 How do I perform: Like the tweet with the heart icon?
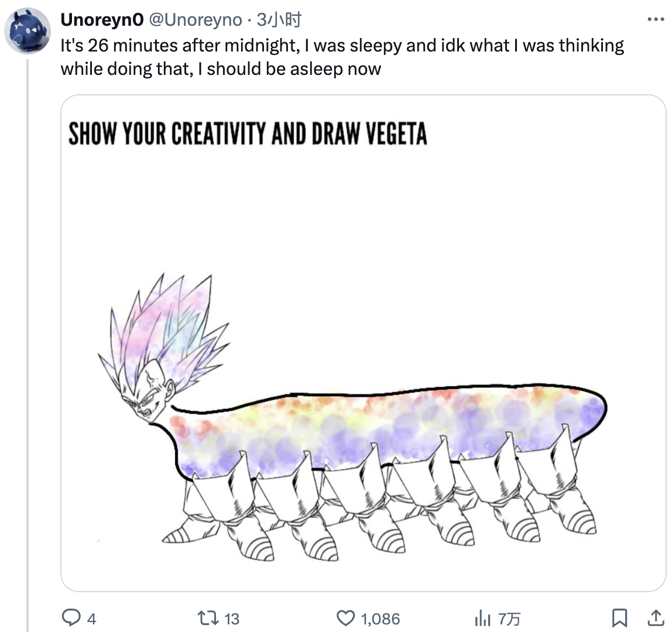coord(347,617)
